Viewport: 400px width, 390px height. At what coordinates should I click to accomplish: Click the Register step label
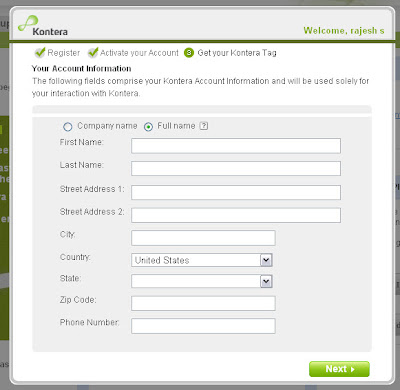pos(64,53)
